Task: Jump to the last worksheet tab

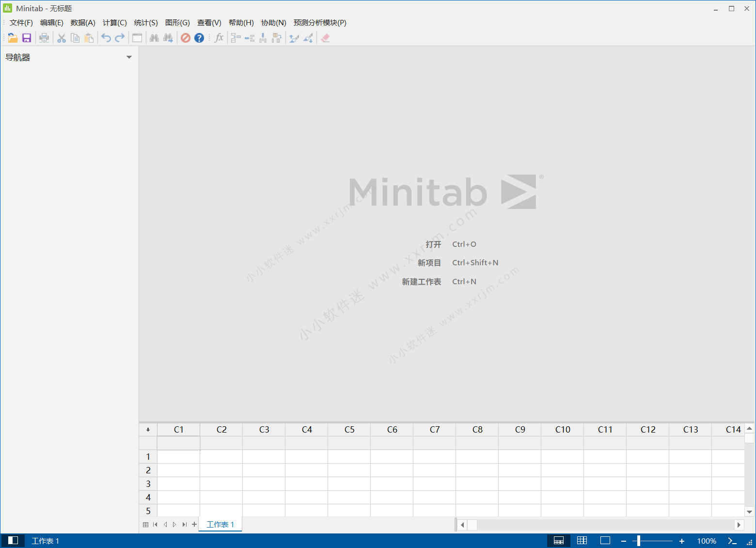Action: [184, 525]
